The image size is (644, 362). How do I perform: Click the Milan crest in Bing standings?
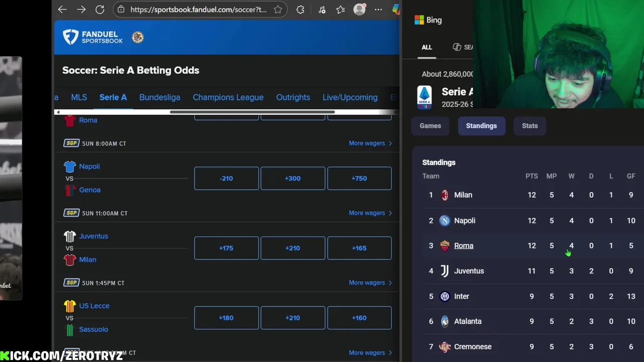click(445, 195)
